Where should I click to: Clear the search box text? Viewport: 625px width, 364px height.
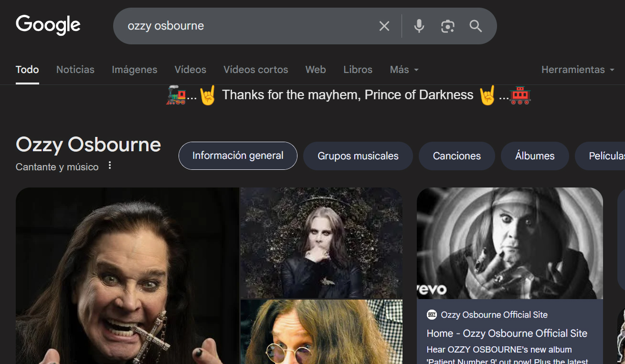[x=384, y=26]
